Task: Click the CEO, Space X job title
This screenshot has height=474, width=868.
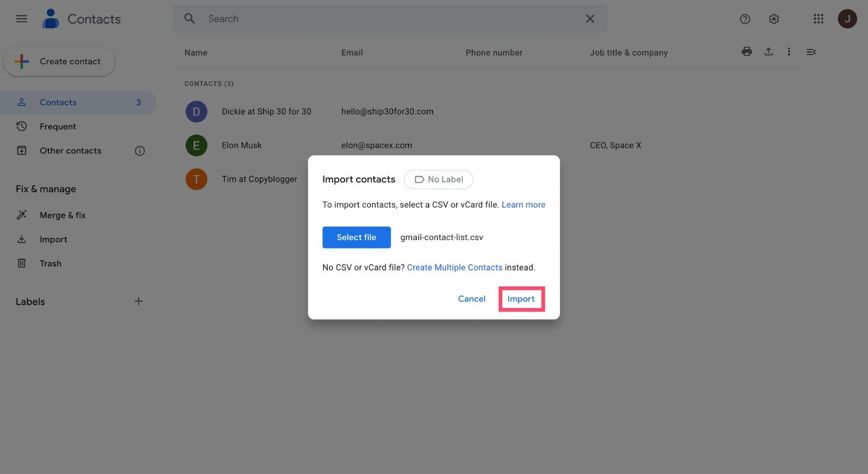Action: 615,145
